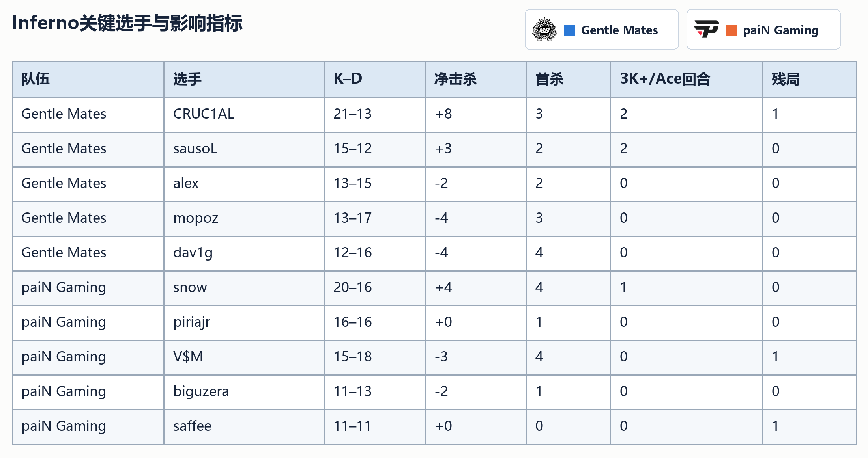Screen dimensions: 868x458
Task: Select the 选手 column header
Action: (244, 79)
